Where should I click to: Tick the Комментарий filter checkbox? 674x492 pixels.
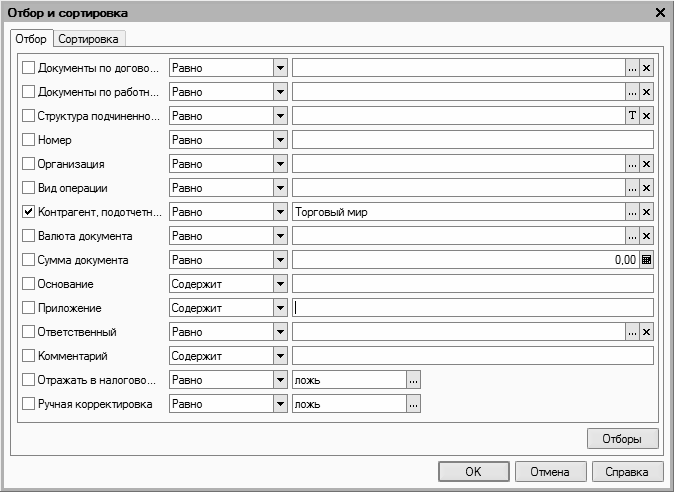coord(28,356)
